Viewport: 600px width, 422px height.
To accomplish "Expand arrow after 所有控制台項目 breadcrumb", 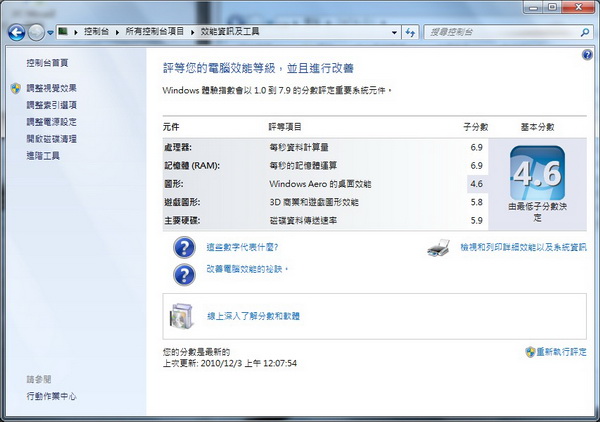I will pyautogui.click(x=192, y=32).
